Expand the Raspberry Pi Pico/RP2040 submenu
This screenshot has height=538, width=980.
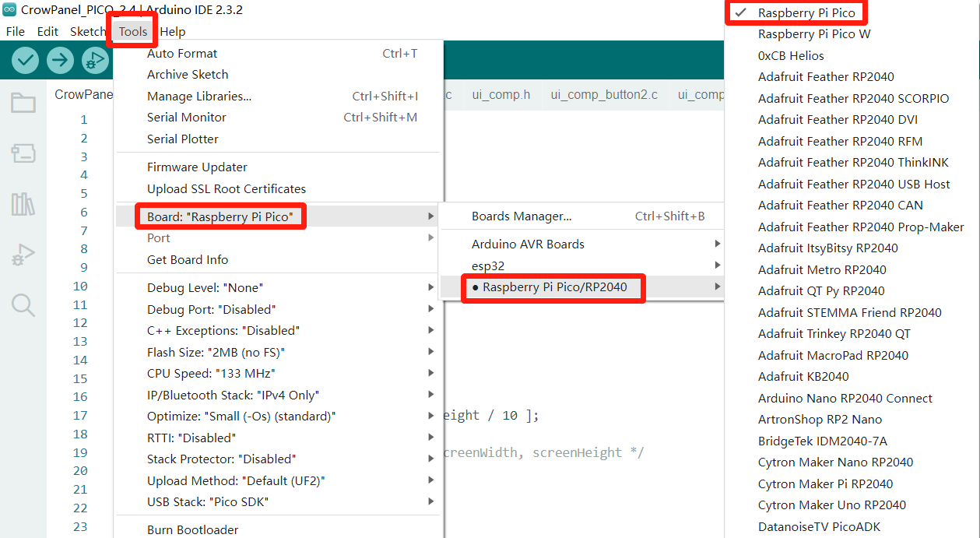(581, 287)
